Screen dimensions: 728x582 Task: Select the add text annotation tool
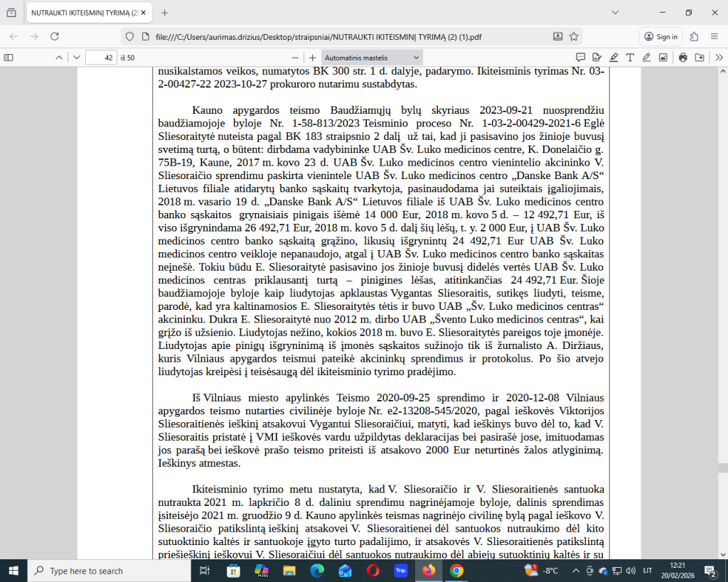pos(630,58)
